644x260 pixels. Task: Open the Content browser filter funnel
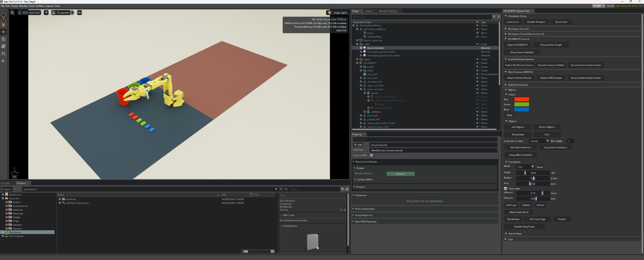pyautogui.click(x=342, y=189)
